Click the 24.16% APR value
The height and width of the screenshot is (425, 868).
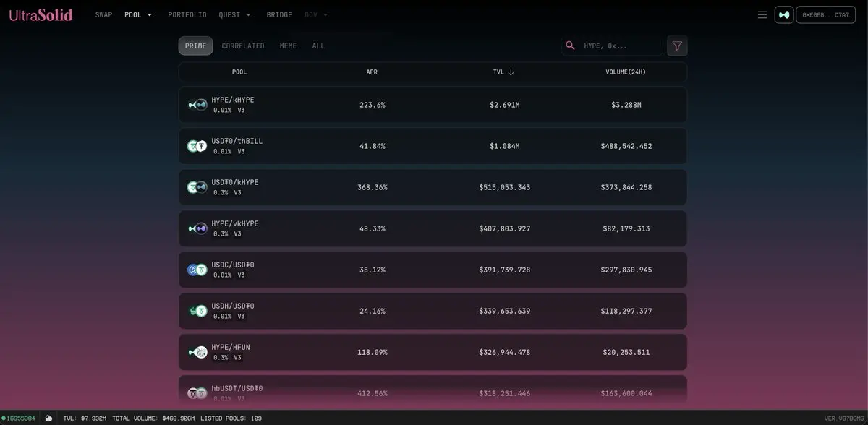pos(373,311)
